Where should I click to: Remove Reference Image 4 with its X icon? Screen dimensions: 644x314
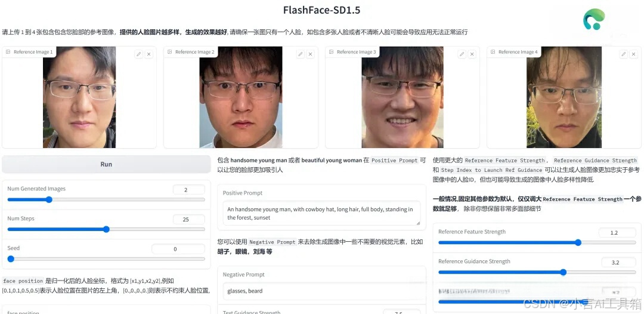click(x=634, y=54)
